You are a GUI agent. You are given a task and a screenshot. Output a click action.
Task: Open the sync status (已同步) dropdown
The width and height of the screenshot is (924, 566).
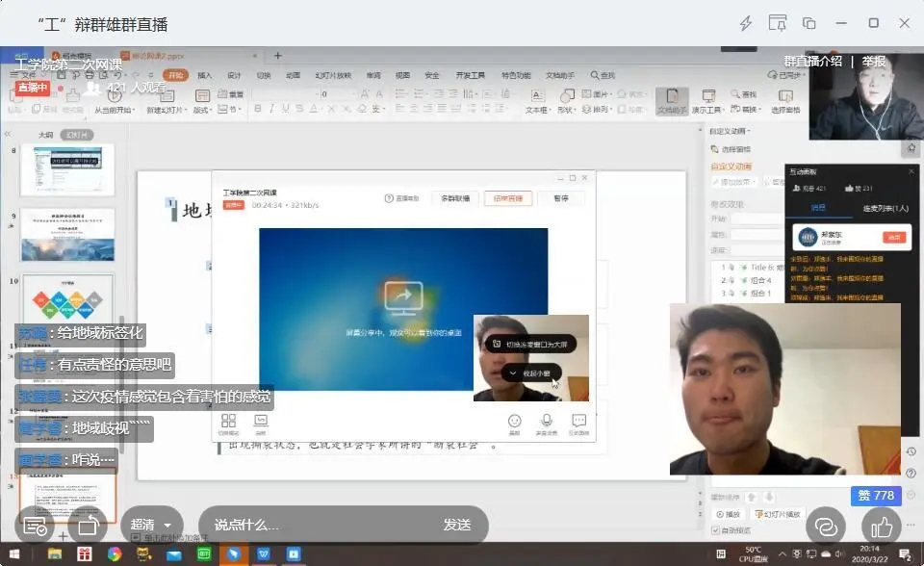point(785,75)
